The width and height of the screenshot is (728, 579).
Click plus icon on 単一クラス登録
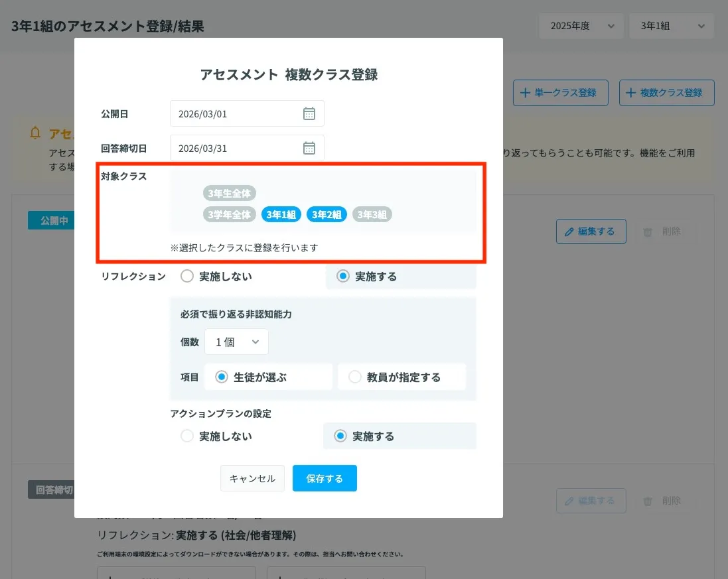pyautogui.click(x=525, y=93)
